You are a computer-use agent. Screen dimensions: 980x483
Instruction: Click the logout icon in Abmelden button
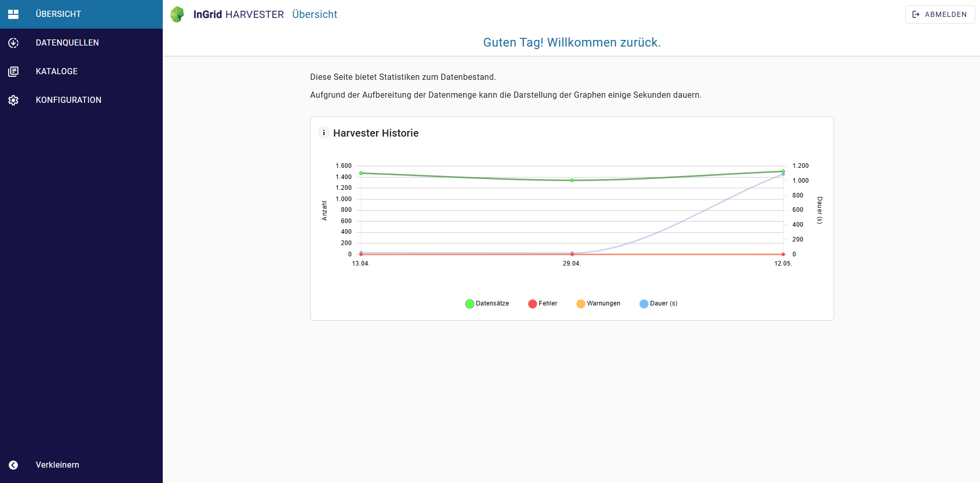916,14
